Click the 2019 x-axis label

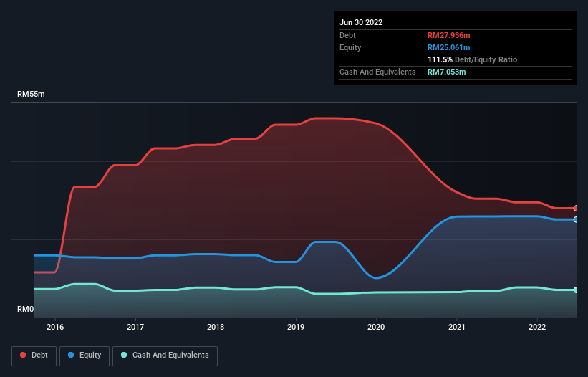point(296,327)
